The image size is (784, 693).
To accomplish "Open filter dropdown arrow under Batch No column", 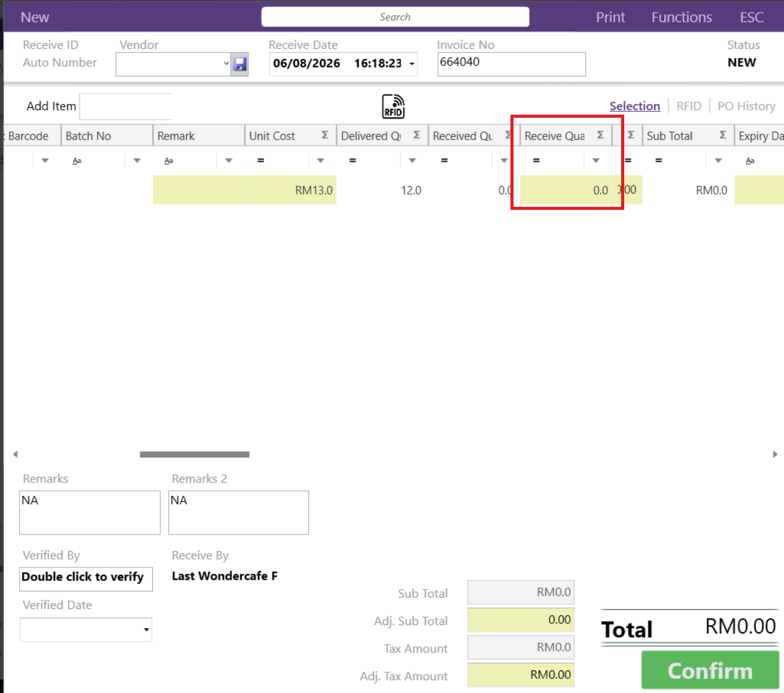I will [x=136, y=161].
